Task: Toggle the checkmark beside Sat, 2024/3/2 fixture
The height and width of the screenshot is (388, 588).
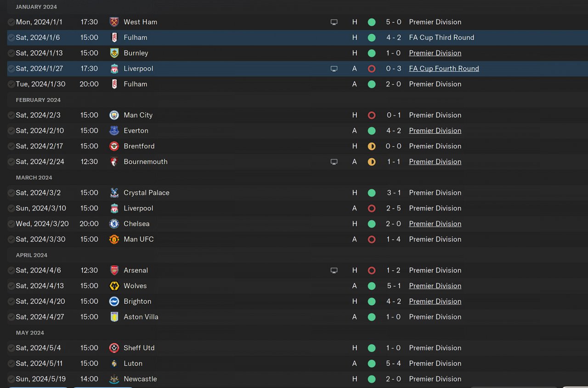Action: 11,193
